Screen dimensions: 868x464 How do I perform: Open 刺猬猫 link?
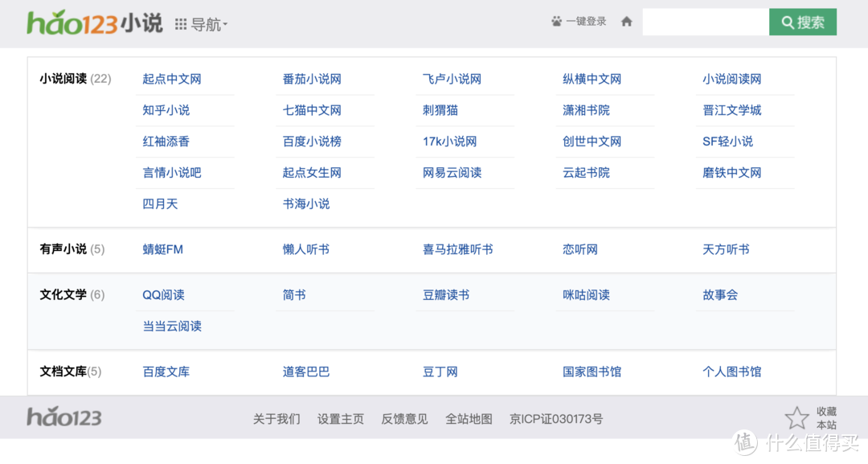[x=440, y=110]
